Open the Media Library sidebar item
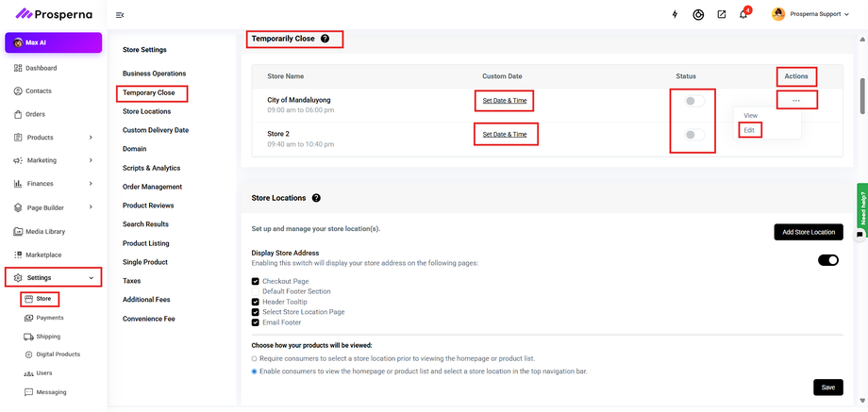The image size is (868, 412). coord(45,231)
